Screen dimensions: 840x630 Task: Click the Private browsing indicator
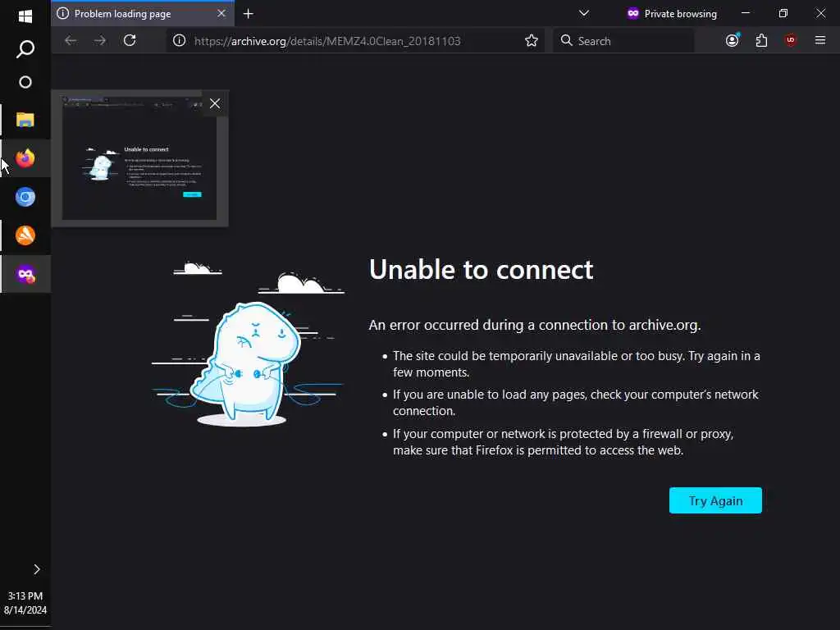coord(672,14)
